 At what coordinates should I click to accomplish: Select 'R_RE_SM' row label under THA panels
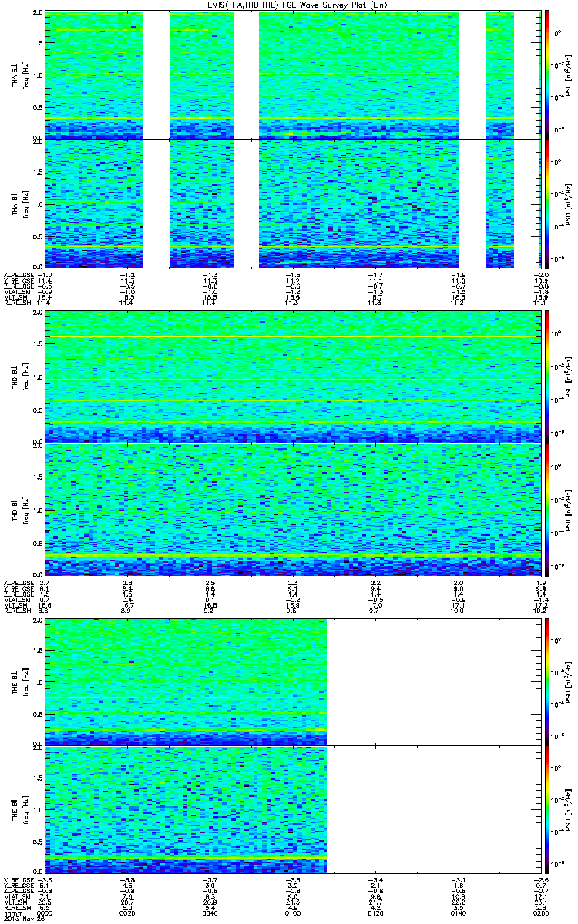pos(17,303)
